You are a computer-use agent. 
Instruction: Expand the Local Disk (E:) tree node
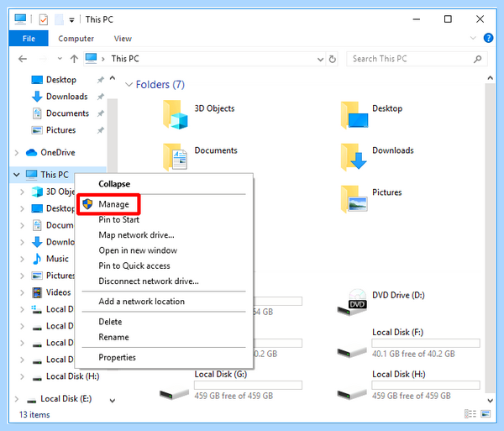17,398
